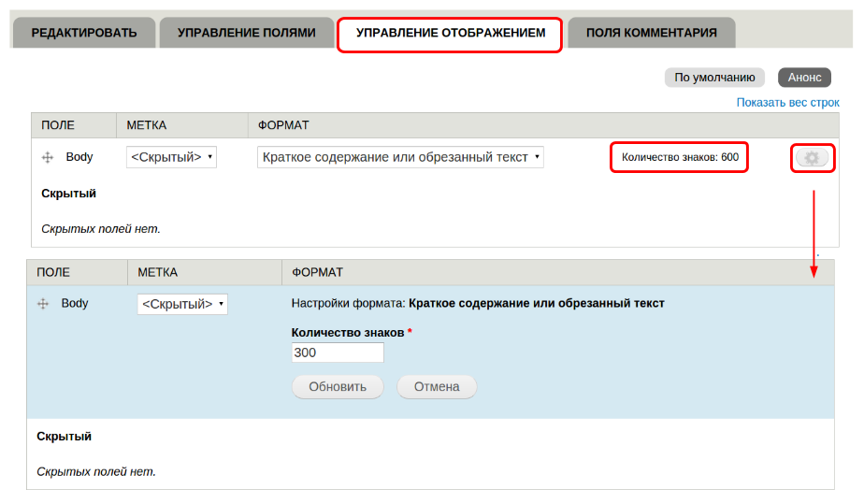Open the format dropdown showing Краткое содержание
The height and width of the screenshot is (504, 864).
coord(400,157)
